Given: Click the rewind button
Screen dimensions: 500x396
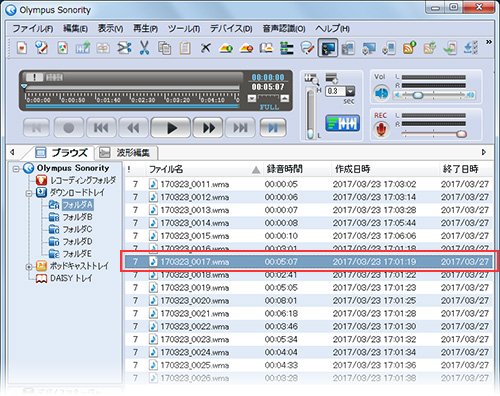Looking at the screenshot, I should coord(133,128).
